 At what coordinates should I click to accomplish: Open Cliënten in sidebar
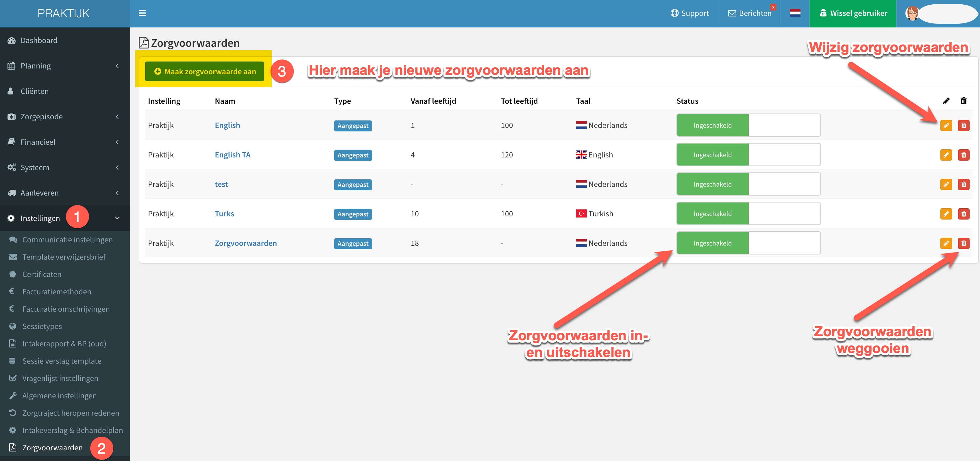coord(65,91)
